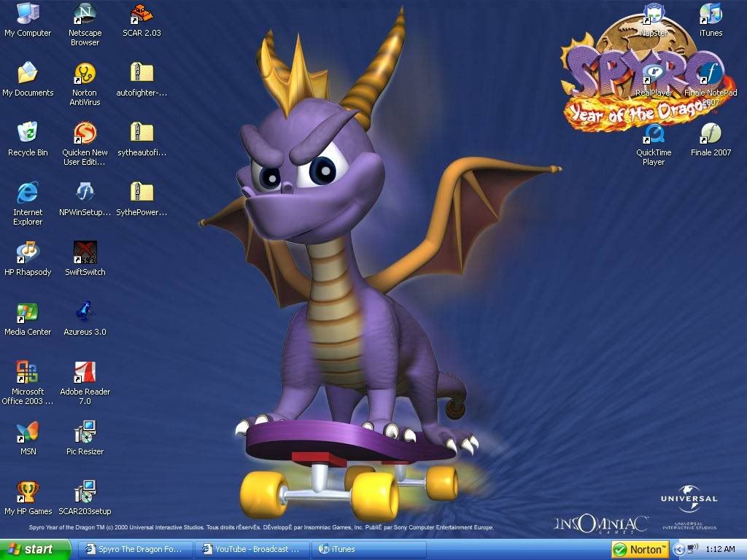Select the HP Rhapsody icon
Image resolution: width=747 pixels, height=560 pixels.
point(28,254)
